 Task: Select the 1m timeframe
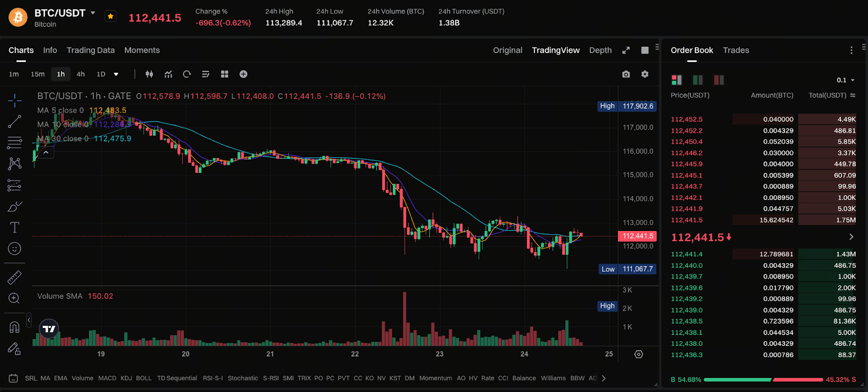[x=14, y=74]
